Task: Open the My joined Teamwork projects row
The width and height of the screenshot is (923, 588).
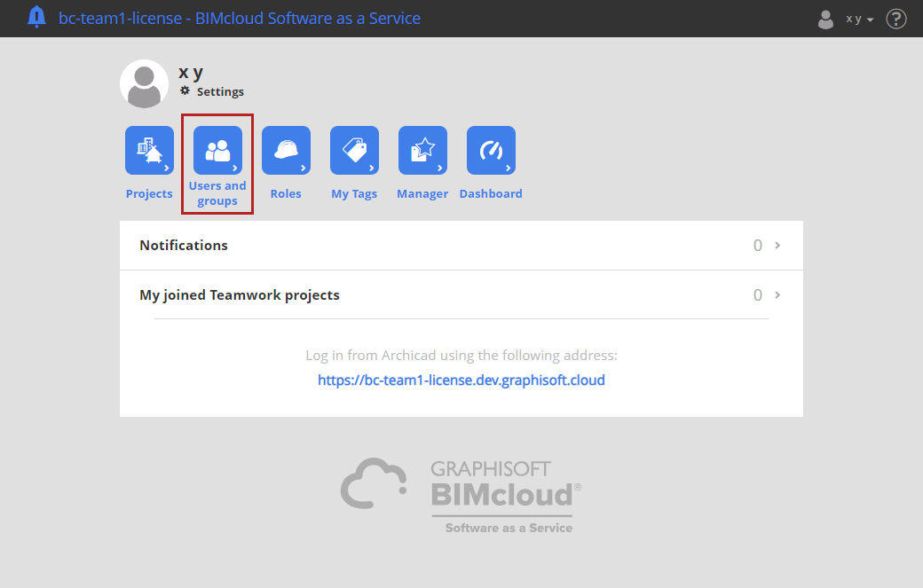Action: pos(461,294)
